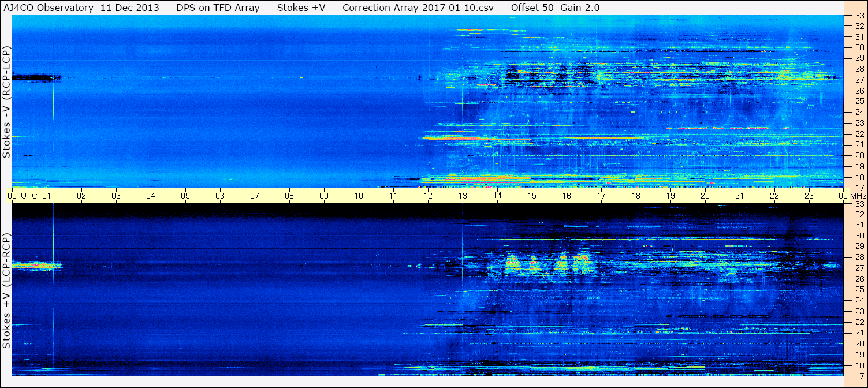Click the 27 MHz label of the Stokes -V panel
The image size is (868, 388).
pyautogui.click(x=859, y=80)
